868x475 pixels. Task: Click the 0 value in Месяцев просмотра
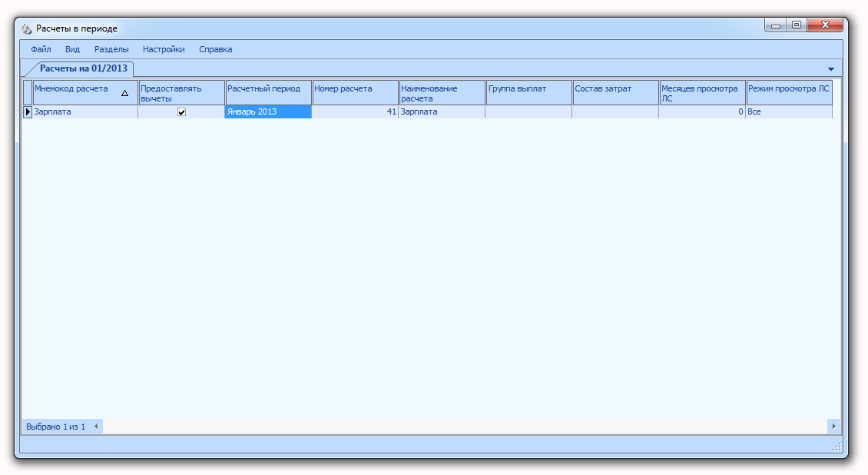(x=703, y=111)
